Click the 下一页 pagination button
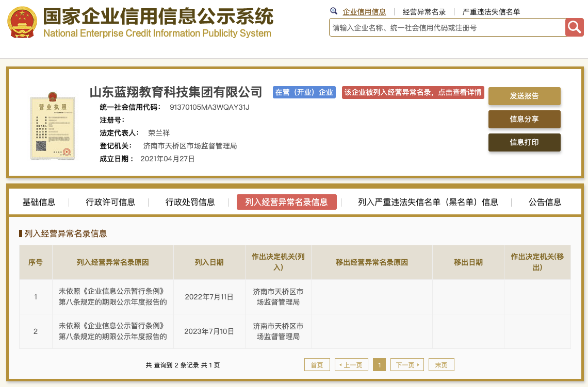 point(407,365)
